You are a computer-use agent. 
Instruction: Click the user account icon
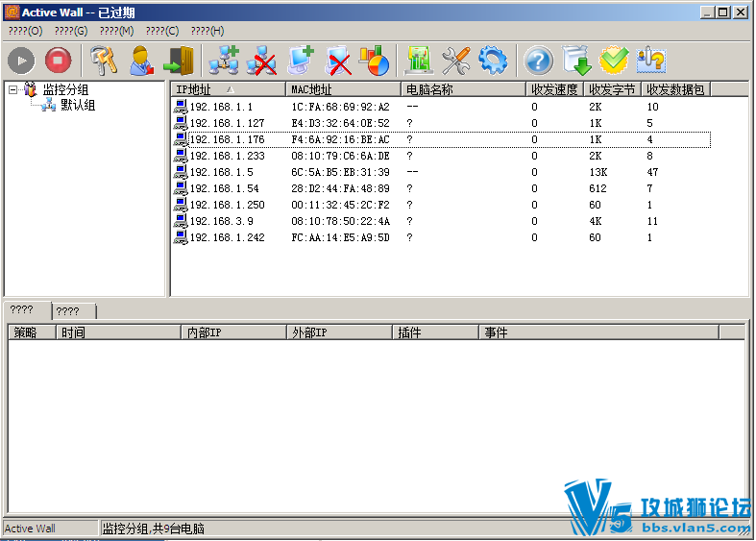tap(142, 61)
